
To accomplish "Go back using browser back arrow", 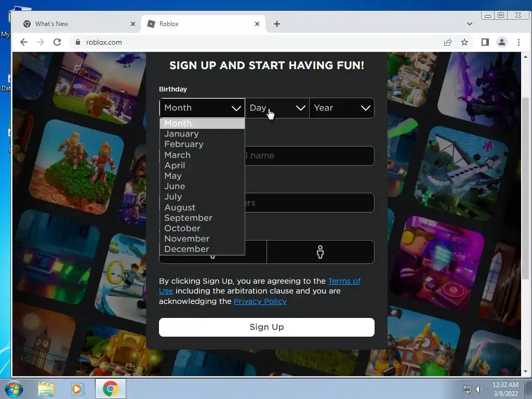I will click(24, 42).
